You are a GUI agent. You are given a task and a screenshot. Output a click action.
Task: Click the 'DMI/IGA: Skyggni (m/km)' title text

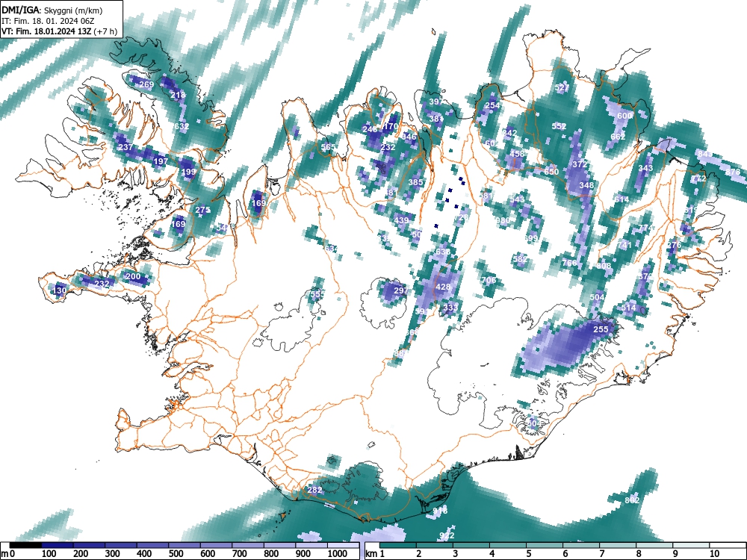(x=52, y=10)
